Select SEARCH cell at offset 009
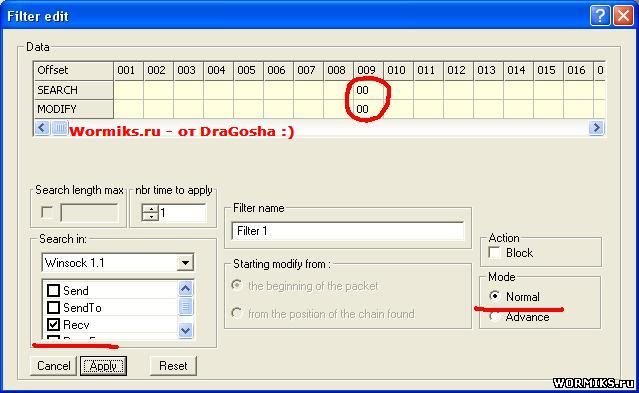 (368, 90)
